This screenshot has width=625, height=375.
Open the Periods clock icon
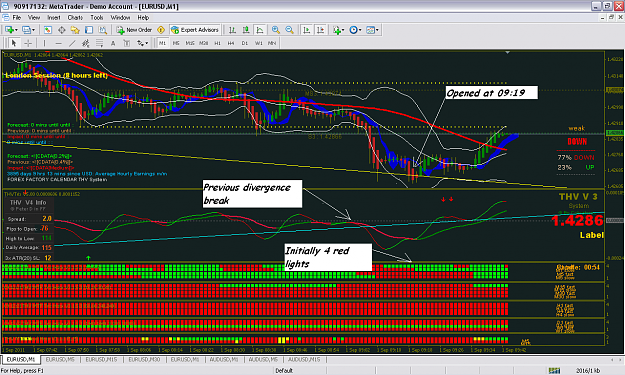click(353, 30)
